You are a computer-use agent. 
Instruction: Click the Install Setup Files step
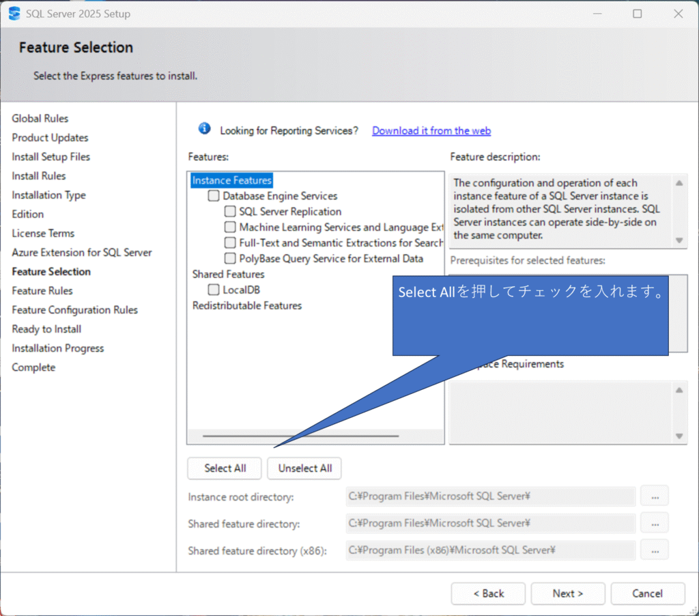(51, 156)
